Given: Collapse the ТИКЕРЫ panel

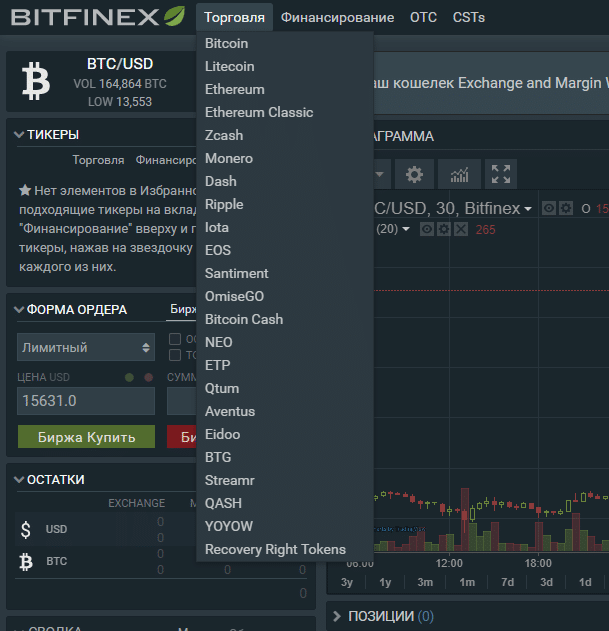Looking at the screenshot, I should click(19, 134).
